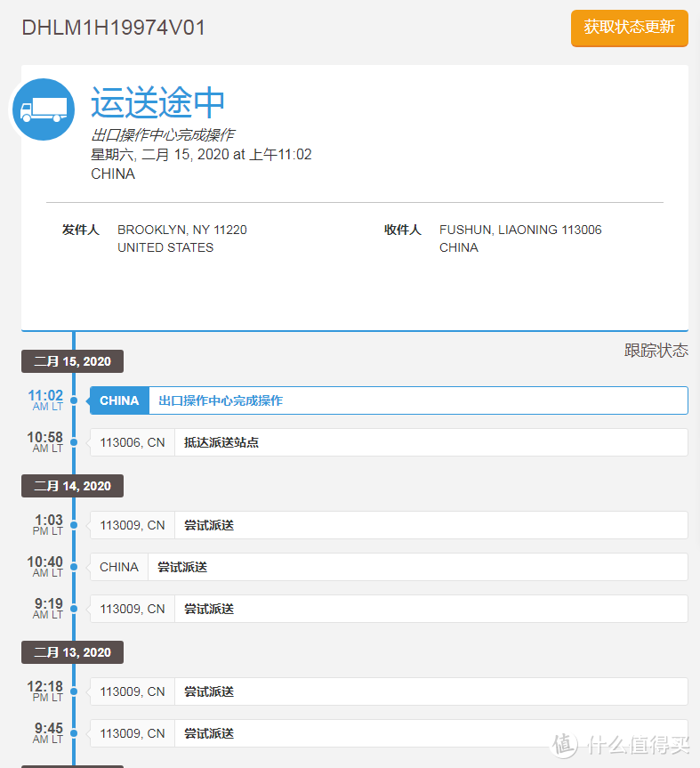Click timeline dot beside 10:58 AM
700x768 pixels.
point(74,442)
